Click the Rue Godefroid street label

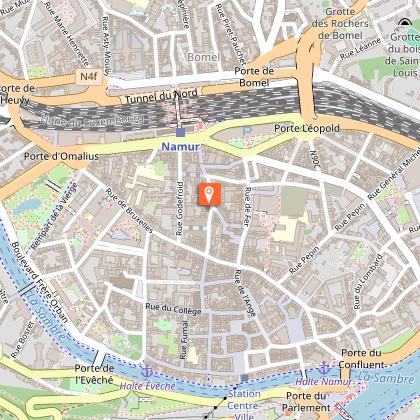click(x=179, y=209)
